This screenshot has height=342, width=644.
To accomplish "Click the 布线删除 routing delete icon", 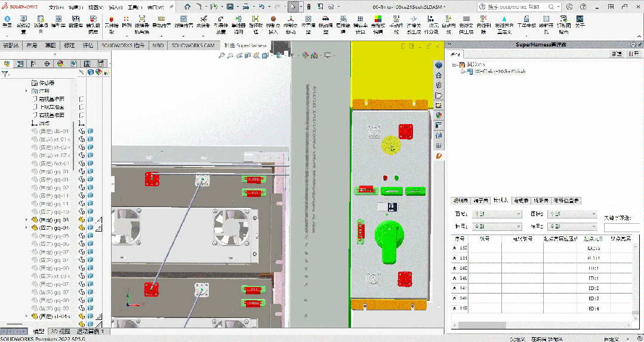I will [483, 19].
